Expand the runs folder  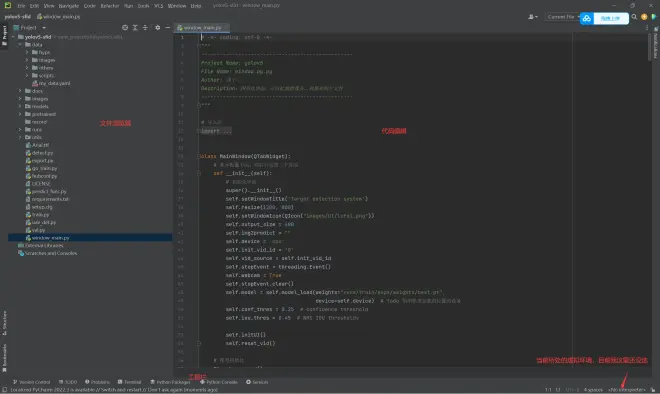click(x=20, y=130)
